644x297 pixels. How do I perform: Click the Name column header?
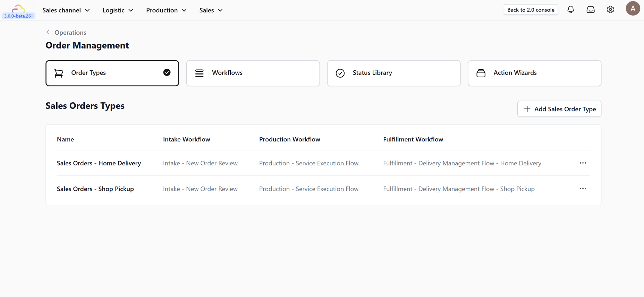pos(65,139)
